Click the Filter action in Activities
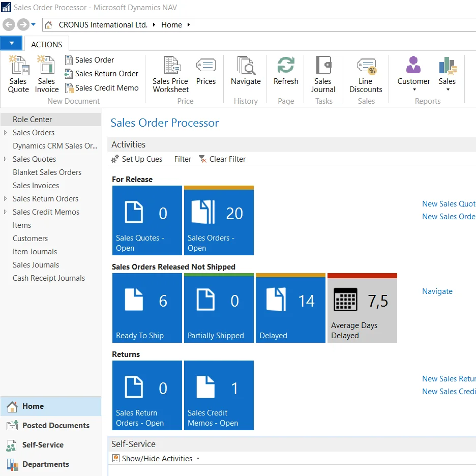476x476 pixels. [x=183, y=159]
